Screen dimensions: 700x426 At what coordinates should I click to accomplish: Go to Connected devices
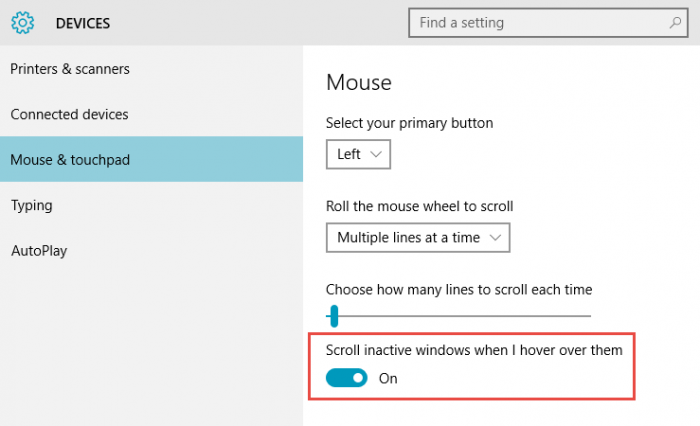[x=69, y=114]
